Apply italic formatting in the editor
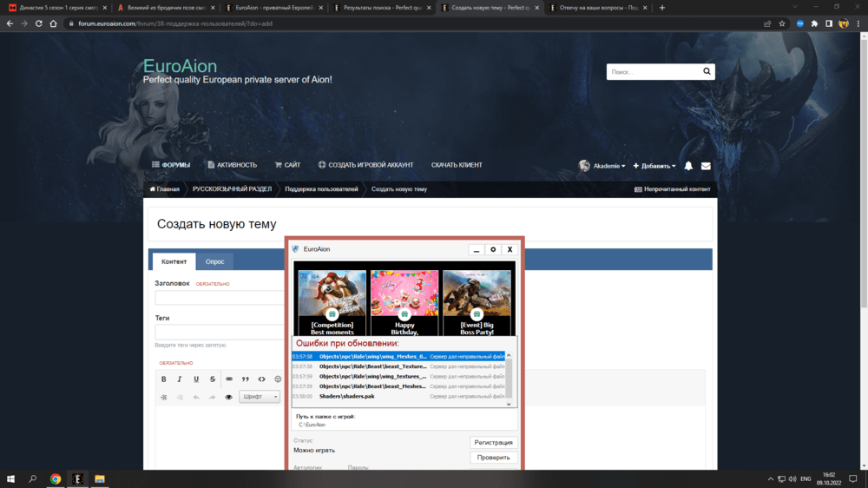 180,379
